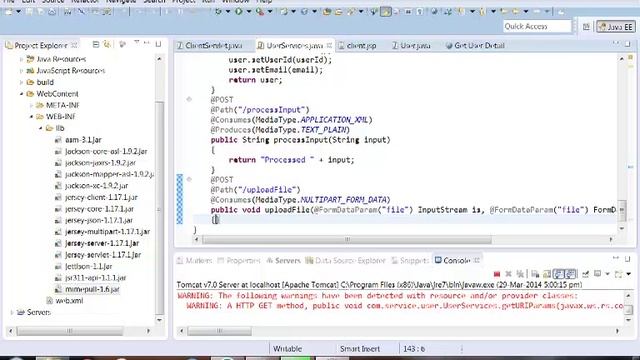Open the Run button dropdown arrow
This screenshot has height=360, width=640.
248,11
